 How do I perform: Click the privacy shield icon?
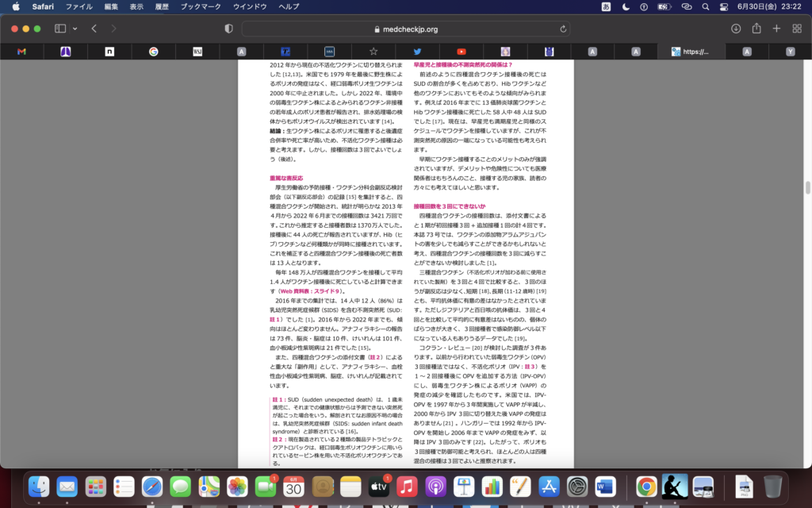(x=229, y=29)
